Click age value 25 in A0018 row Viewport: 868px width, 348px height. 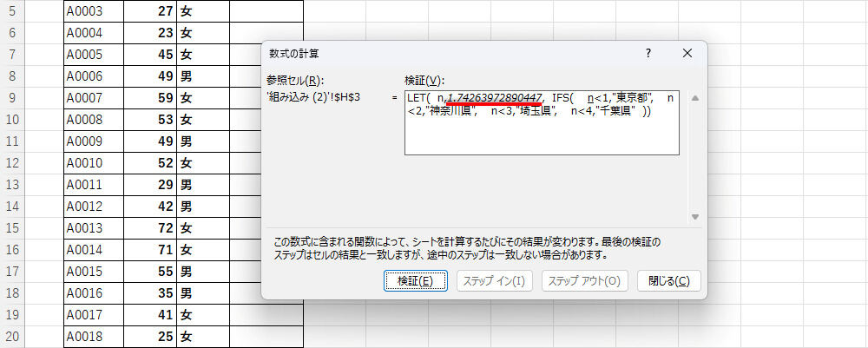coord(150,337)
